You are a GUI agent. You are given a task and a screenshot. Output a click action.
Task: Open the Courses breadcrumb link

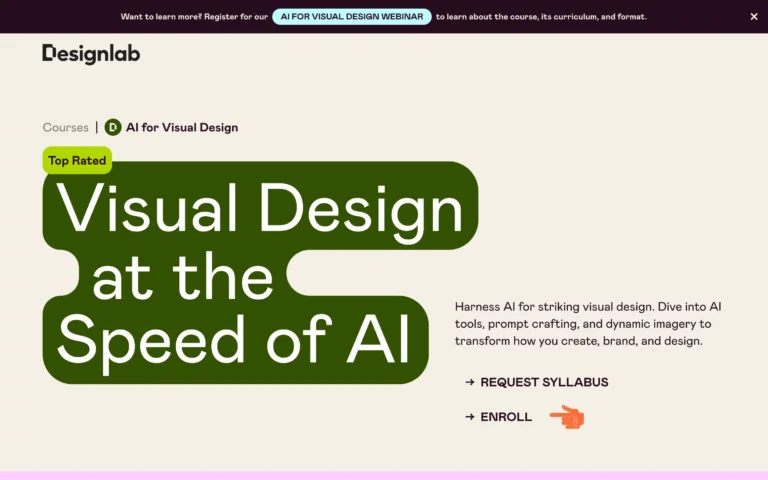point(65,127)
